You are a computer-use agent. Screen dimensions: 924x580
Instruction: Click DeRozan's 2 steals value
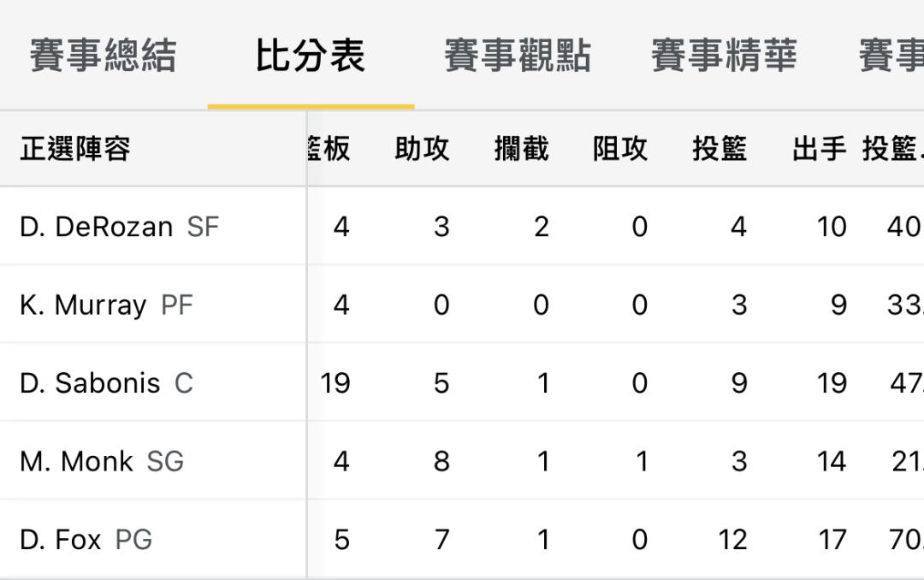[x=542, y=227]
